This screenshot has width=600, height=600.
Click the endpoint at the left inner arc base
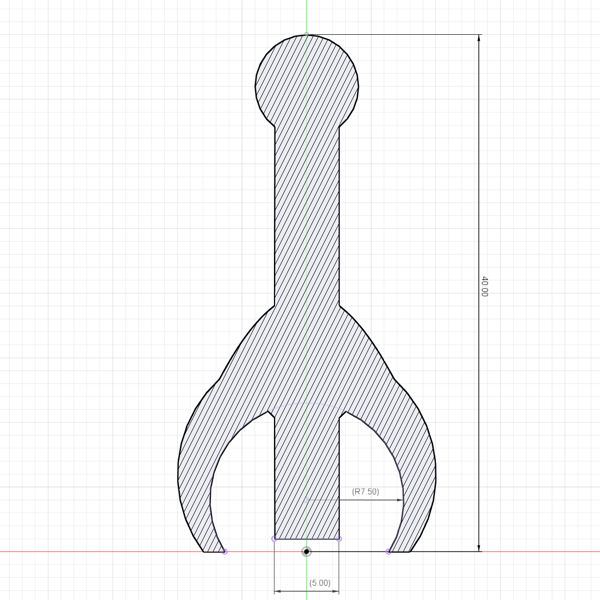tap(225, 551)
